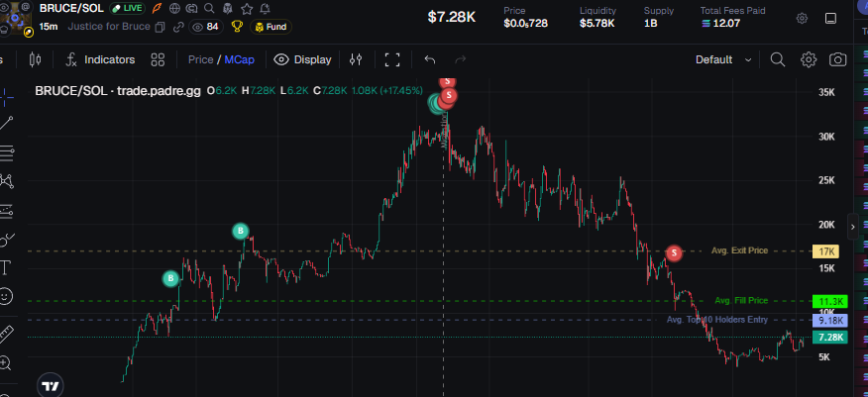
Task: Redo the chart action
Action: [x=460, y=59]
